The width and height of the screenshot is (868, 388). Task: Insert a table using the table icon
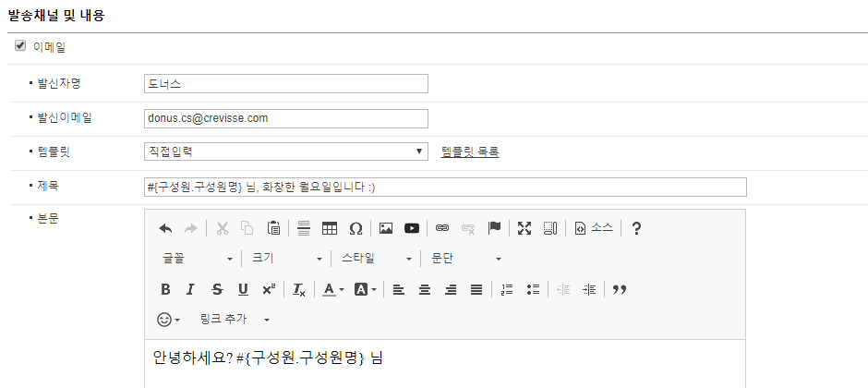tap(330, 228)
